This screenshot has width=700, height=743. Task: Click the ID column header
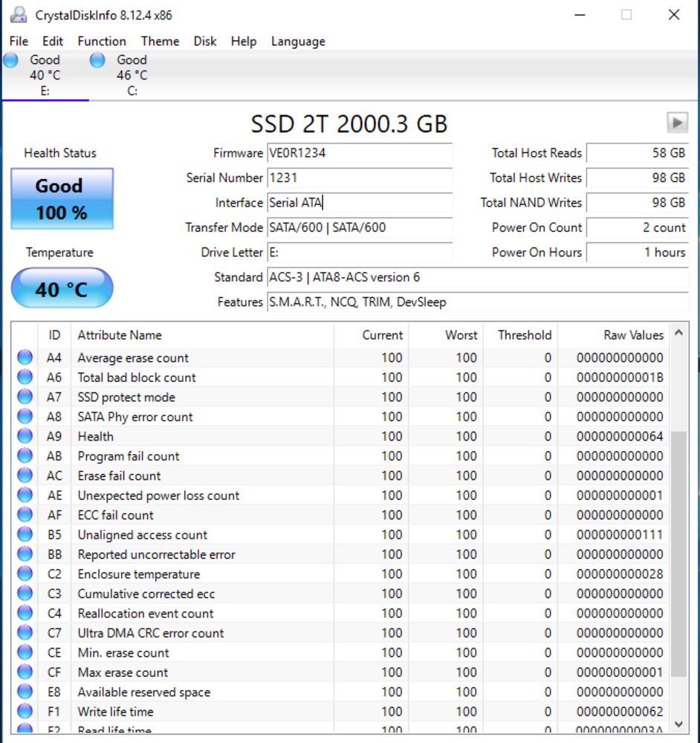tap(54, 335)
